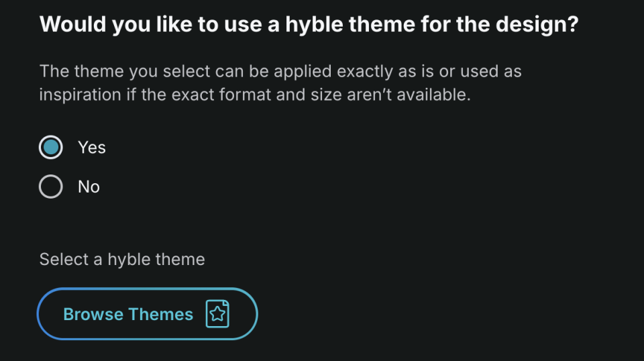Click the first line of the description starting 'The theme you select'
The height and width of the screenshot is (361, 644).
click(x=280, y=71)
